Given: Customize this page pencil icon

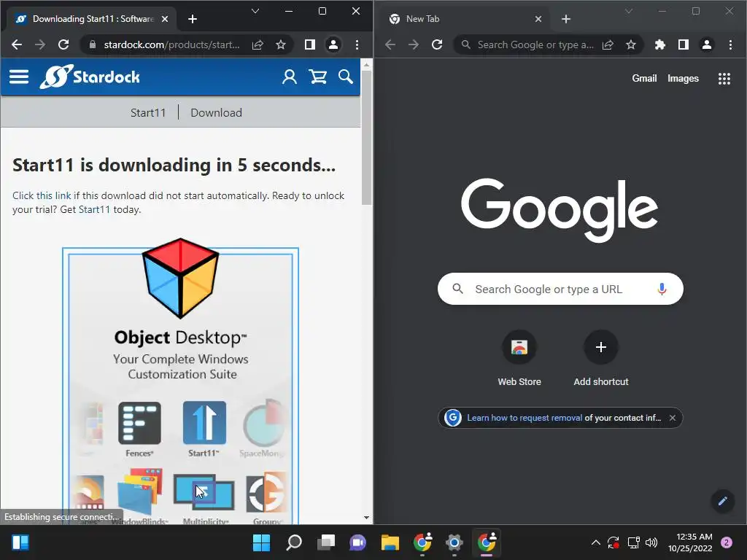Looking at the screenshot, I should (723, 500).
